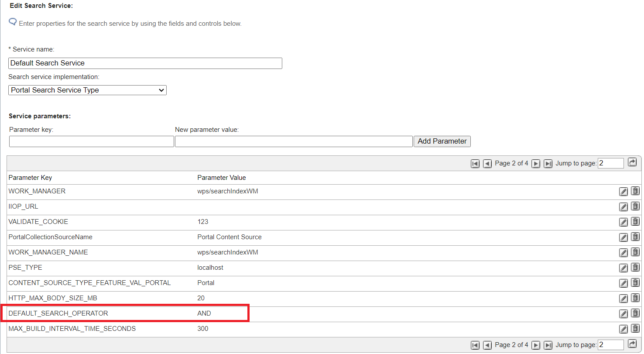
Task: Edit the WORK_MANAGER parameter
Action: click(623, 192)
